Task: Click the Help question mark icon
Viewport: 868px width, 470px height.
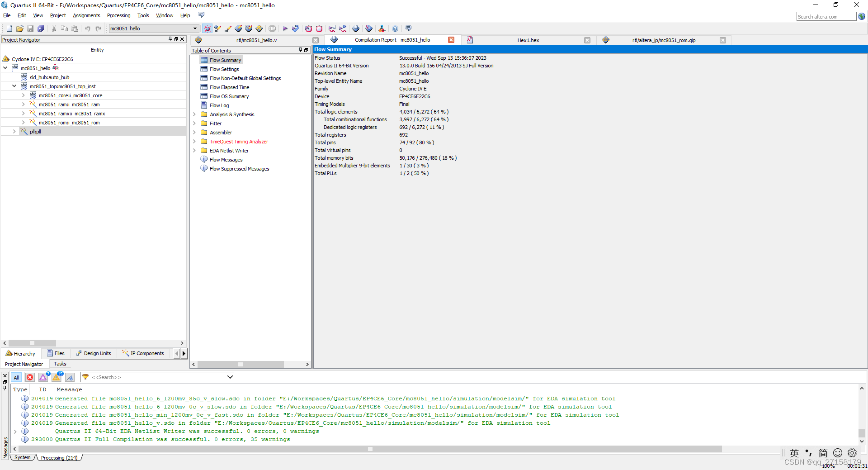Action: pos(395,28)
